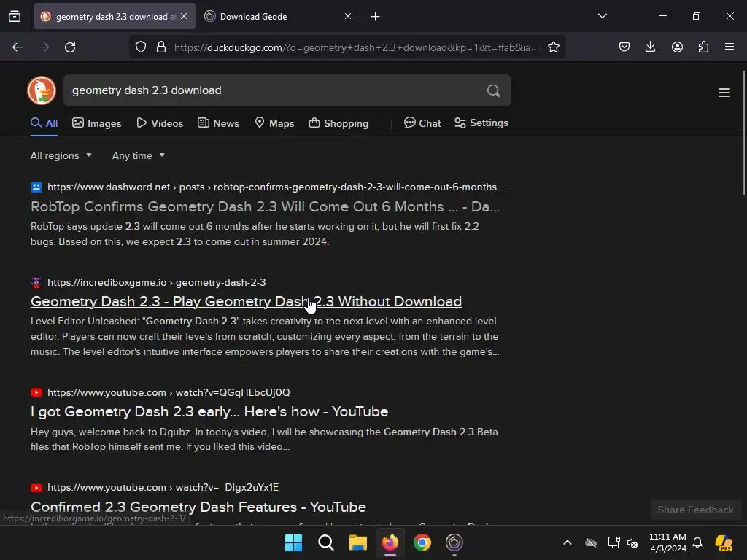Open the Windows Start menu
This screenshot has height=560, width=747.
[293, 542]
